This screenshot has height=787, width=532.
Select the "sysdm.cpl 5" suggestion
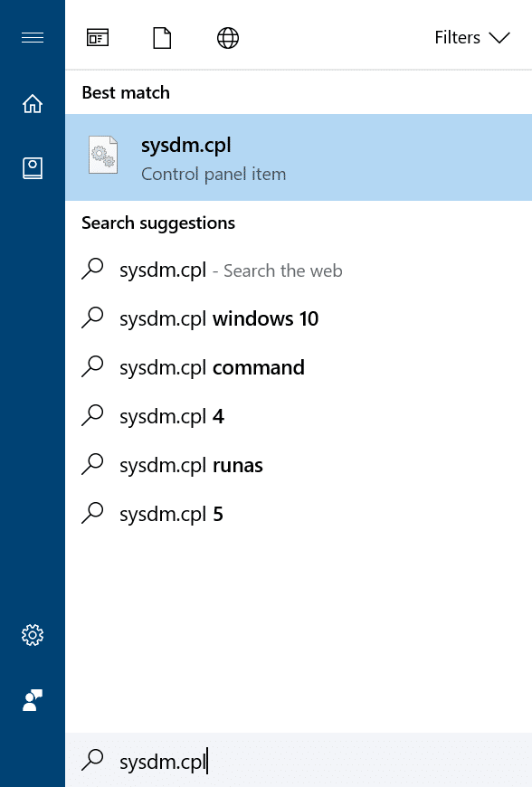299,514
